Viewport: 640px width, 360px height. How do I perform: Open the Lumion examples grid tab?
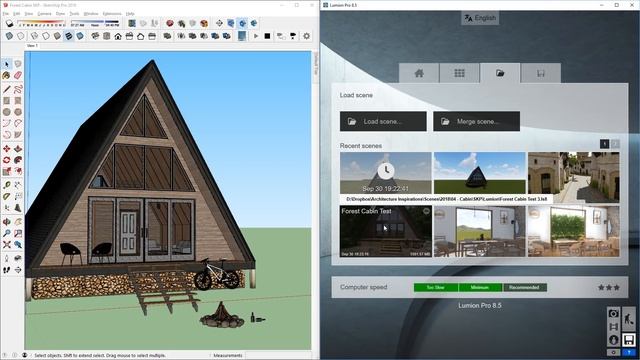(x=459, y=73)
